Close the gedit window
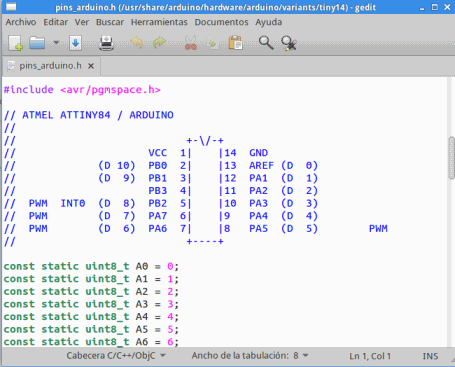This screenshot has width=455, height=367. tap(447, 7)
